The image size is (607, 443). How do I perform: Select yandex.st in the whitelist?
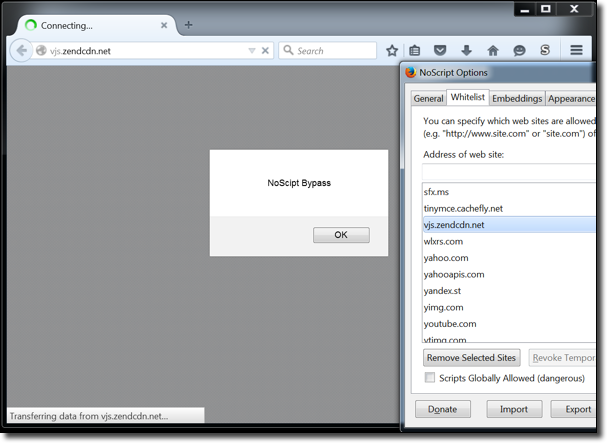[x=509, y=291]
